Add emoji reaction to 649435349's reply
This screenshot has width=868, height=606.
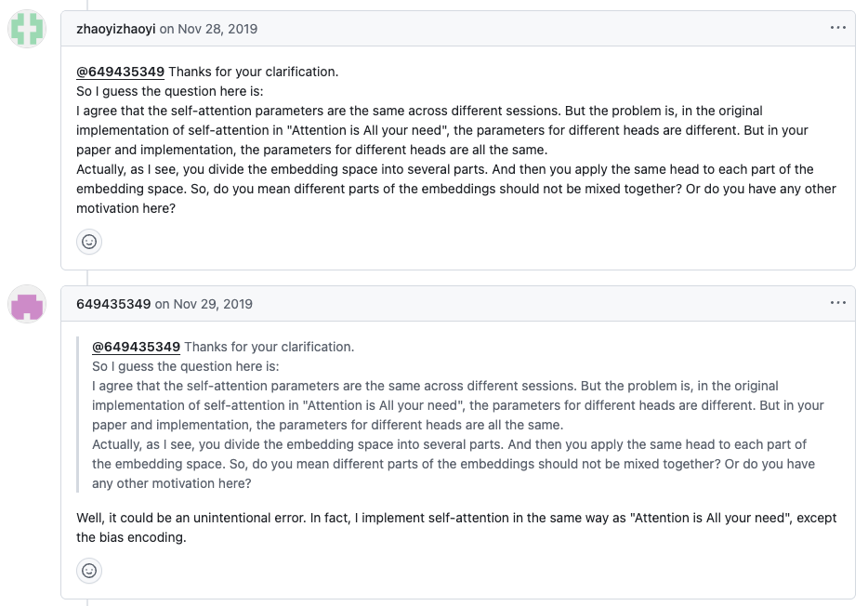pos(89,571)
